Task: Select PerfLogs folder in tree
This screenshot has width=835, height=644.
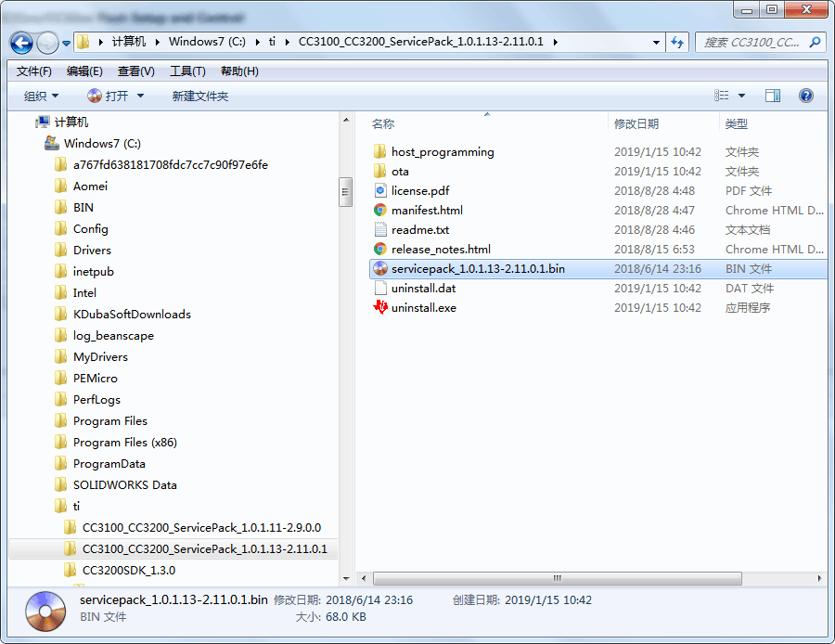Action: pos(96,399)
